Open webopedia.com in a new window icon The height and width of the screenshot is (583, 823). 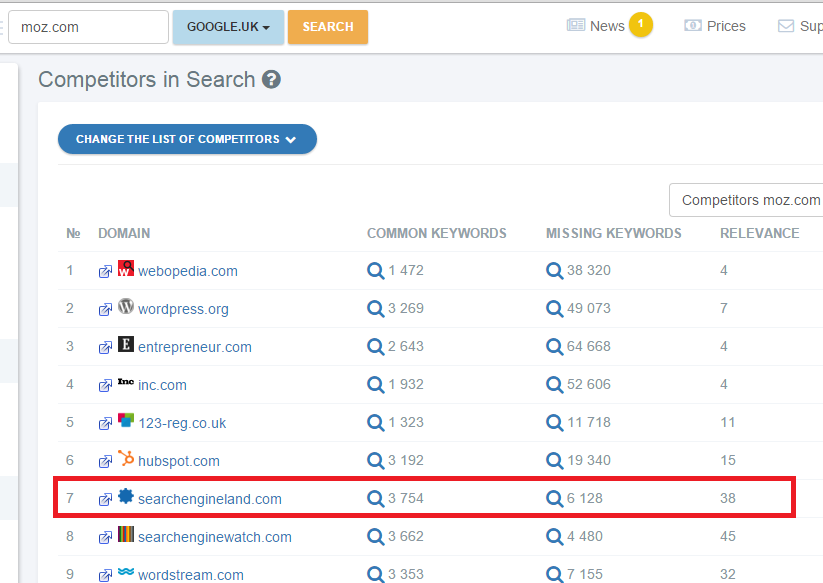coord(105,271)
